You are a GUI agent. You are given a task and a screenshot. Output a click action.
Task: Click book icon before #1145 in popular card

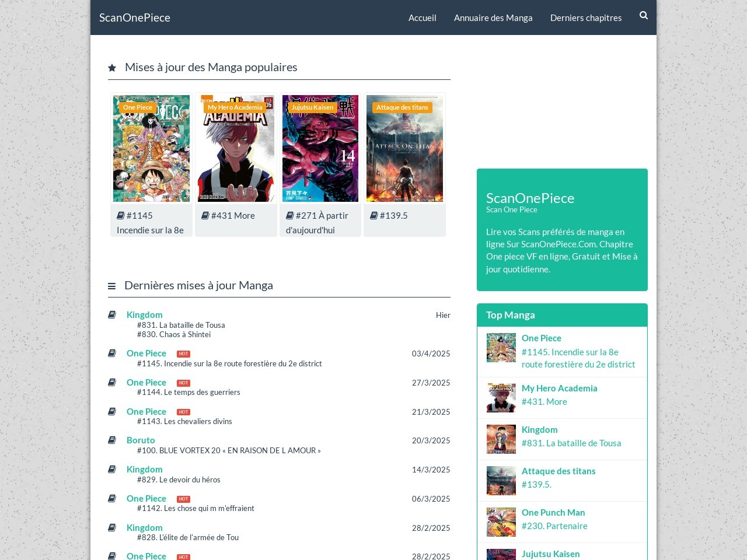coord(121,215)
